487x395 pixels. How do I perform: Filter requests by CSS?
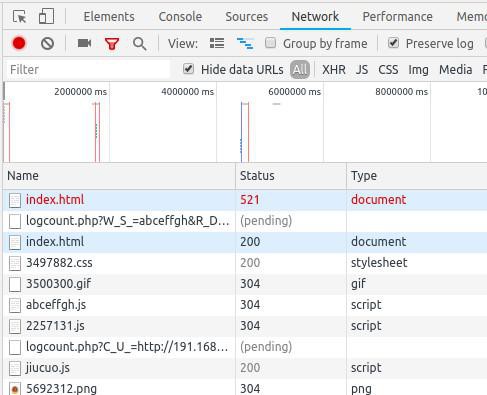tap(388, 70)
